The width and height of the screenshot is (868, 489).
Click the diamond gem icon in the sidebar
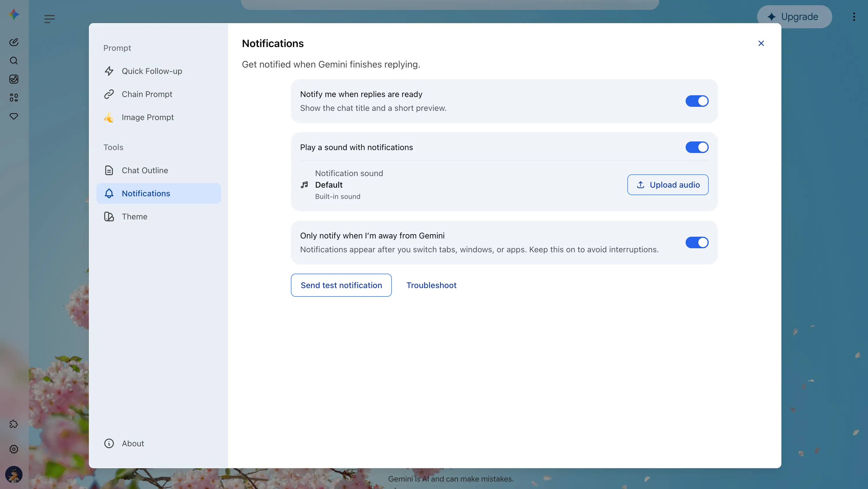tap(14, 116)
